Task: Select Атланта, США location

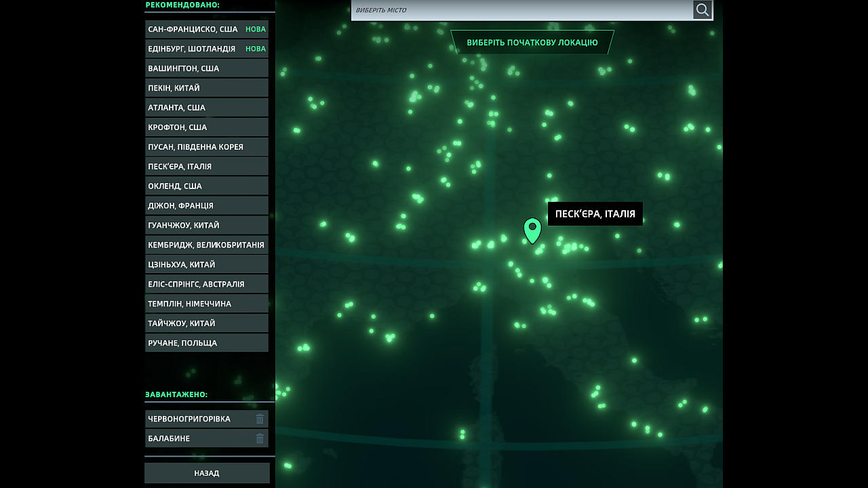Action: point(207,108)
